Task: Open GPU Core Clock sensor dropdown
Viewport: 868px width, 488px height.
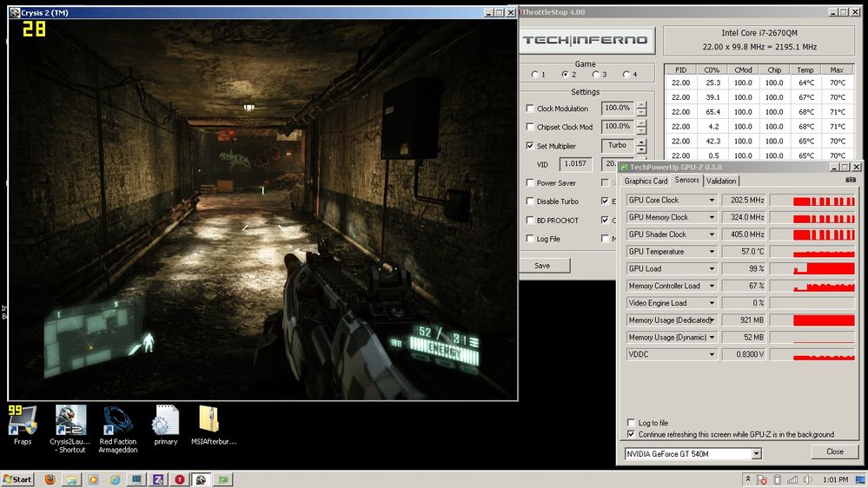Action: 712,201
